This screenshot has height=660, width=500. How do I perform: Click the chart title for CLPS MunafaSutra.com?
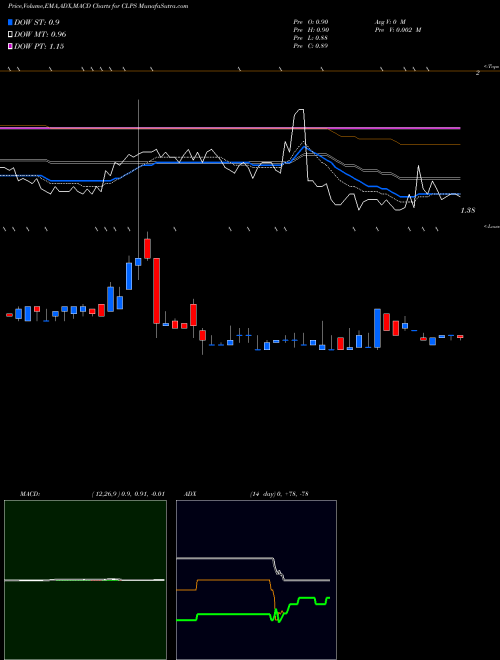coord(98,6)
